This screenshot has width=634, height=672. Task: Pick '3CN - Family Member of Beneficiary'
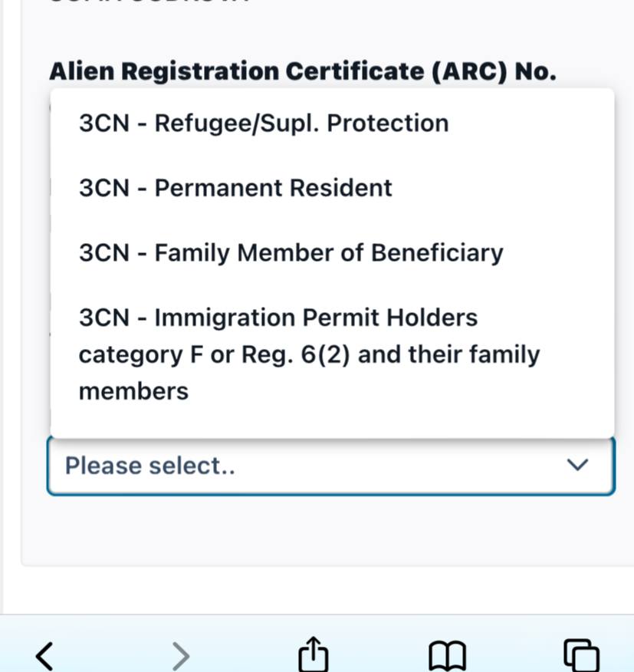tap(291, 253)
